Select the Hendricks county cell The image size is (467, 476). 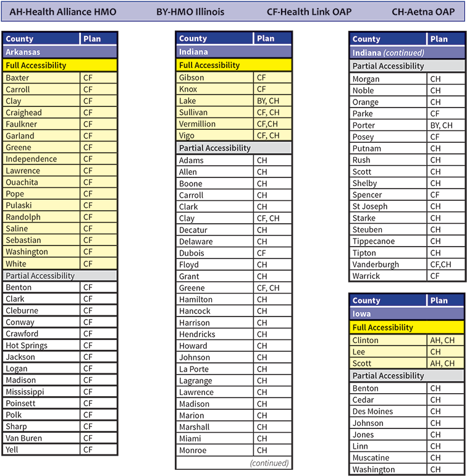(x=214, y=334)
